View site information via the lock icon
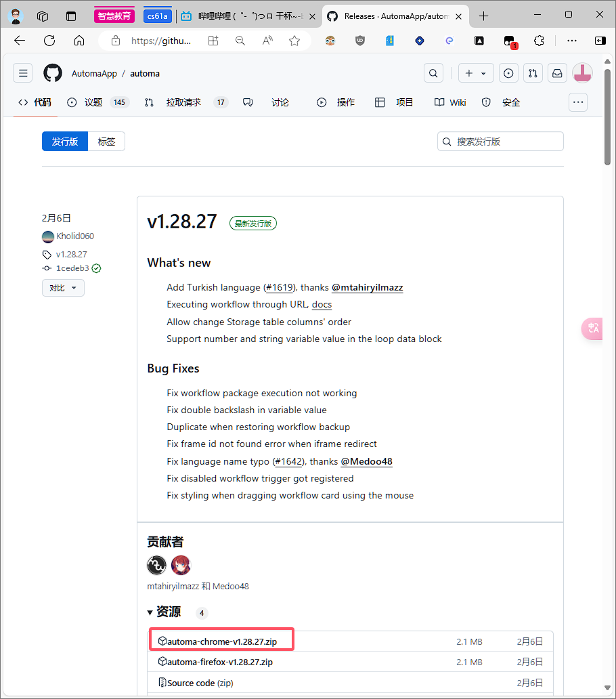Viewport: 616px width, 699px height. coord(116,41)
